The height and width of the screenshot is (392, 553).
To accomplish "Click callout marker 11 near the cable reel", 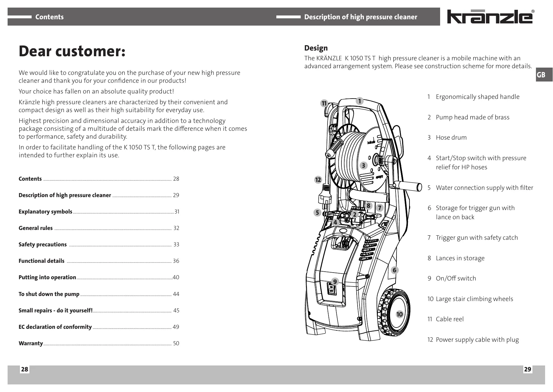I will click(324, 103).
